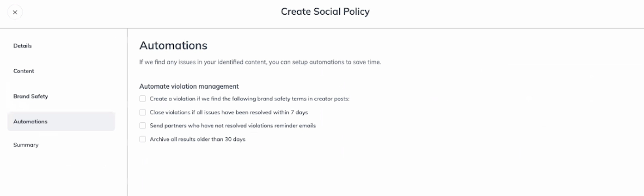Open the Details step in sidebar
This screenshot has width=644, height=196.
tap(23, 46)
